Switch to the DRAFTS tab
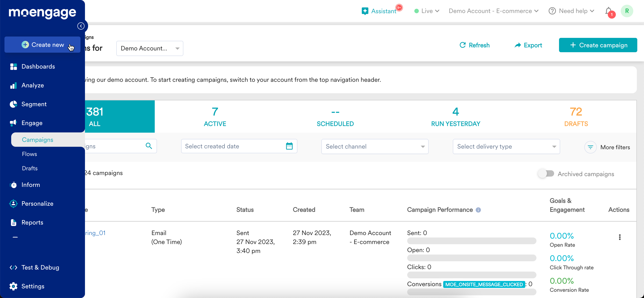The image size is (644, 298). [x=576, y=117]
